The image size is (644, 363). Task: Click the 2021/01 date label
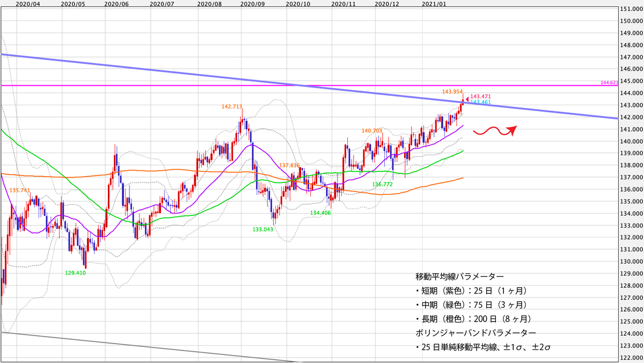pyautogui.click(x=433, y=4)
